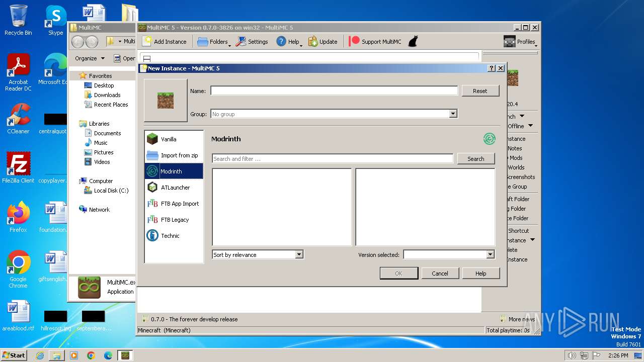This screenshot has width=644, height=362.
Task: Open the Technic modpack source
Action: pyautogui.click(x=174, y=236)
